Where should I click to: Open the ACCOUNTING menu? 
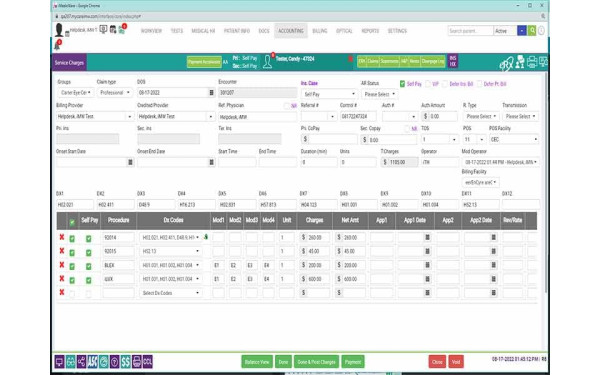[x=291, y=31]
